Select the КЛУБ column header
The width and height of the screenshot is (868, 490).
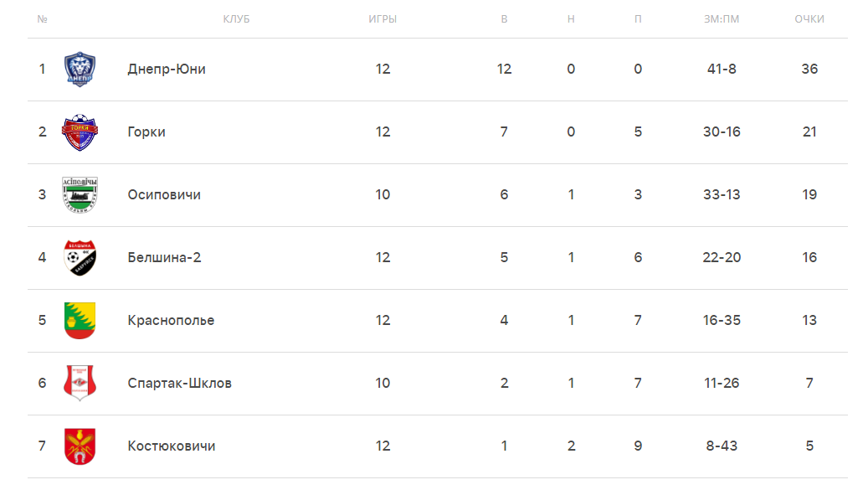tap(236, 19)
